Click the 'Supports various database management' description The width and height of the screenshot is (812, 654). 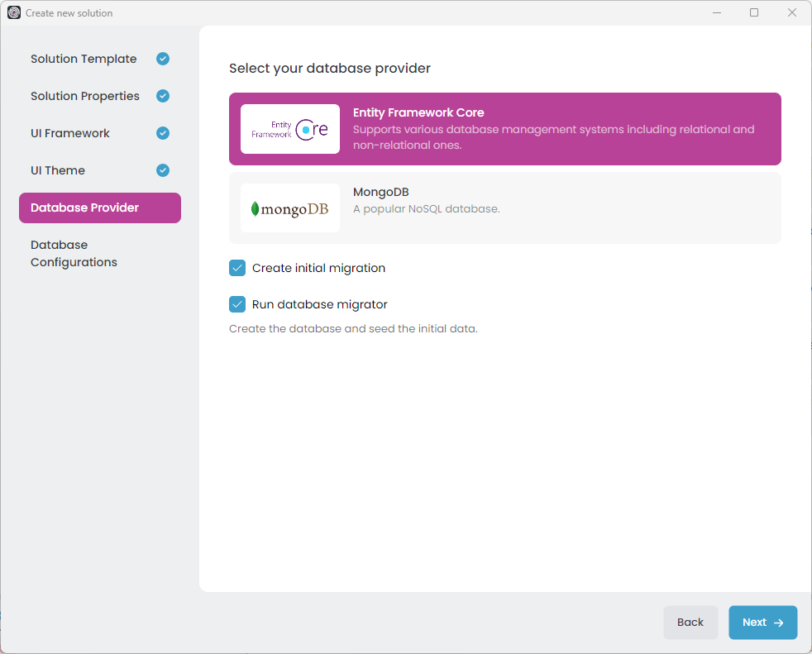click(x=553, y=137)
